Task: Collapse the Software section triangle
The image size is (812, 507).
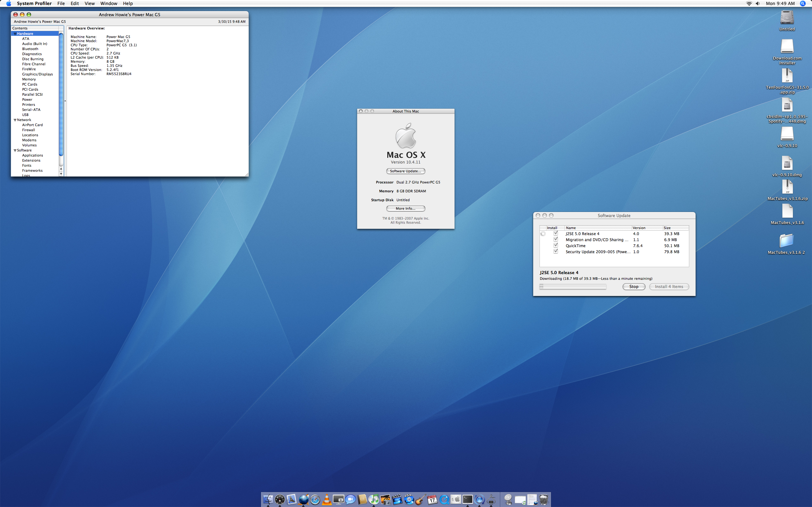Action: point(15,151)
